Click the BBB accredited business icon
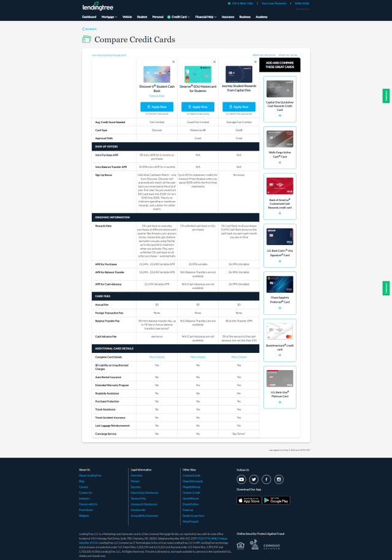 (254, 545)
